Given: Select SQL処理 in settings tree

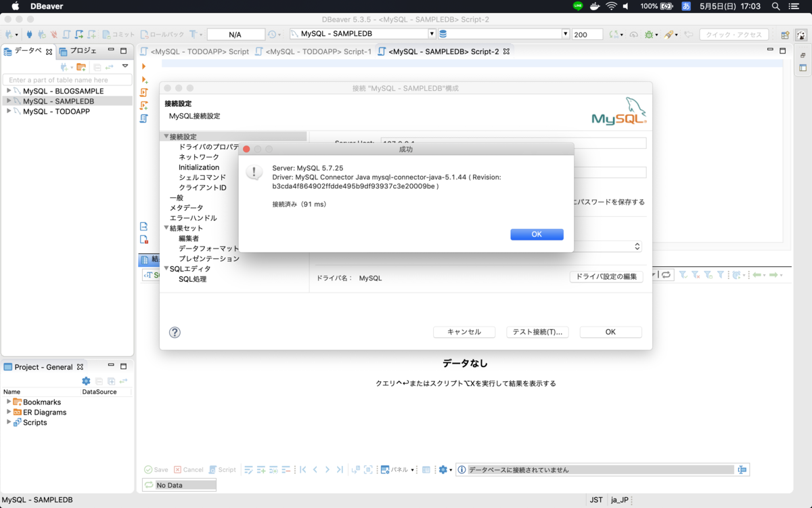Looking at the screenshot, I should click(192, 279).
